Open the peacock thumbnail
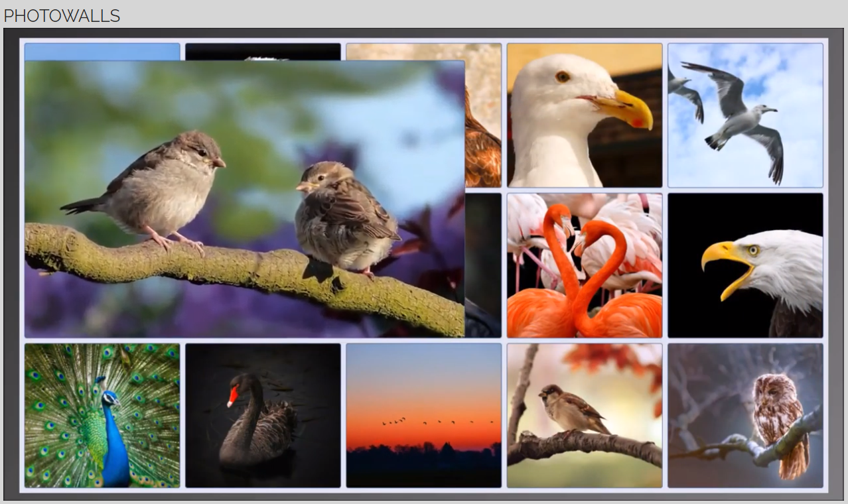Screen dimensions: 848x504 point(102,415)
